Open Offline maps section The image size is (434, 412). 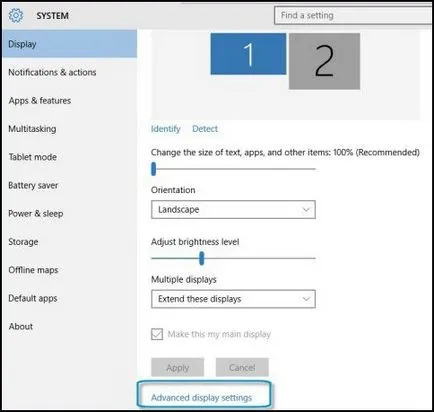[x=33, y=270]
